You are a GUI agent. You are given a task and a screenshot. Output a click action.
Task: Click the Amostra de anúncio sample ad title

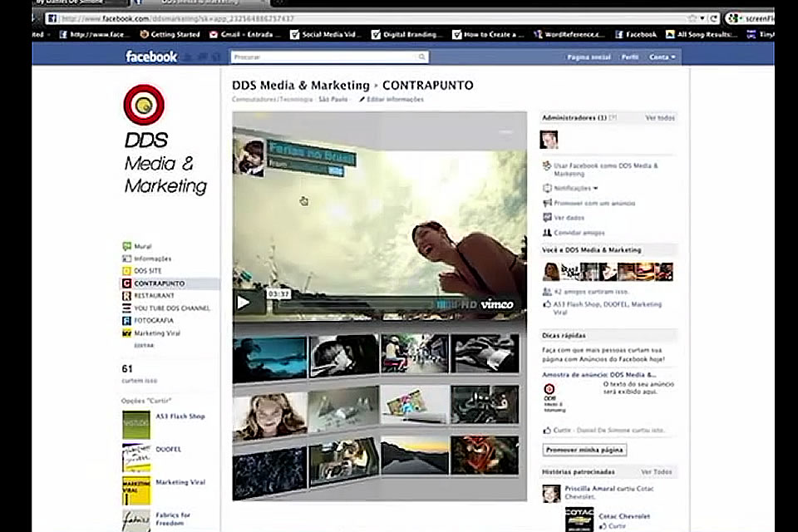click(599, 375)
